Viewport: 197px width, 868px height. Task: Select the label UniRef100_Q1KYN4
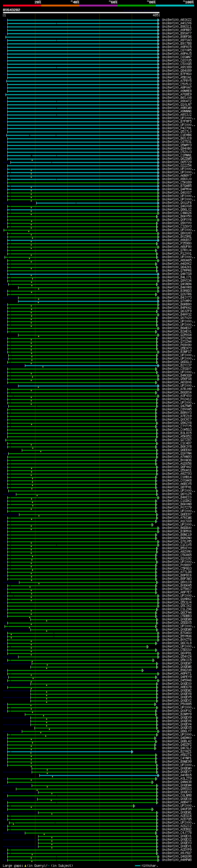(x=177, y=454)
